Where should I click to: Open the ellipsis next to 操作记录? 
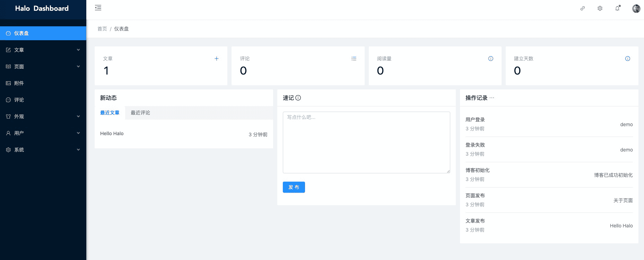[492, 98]
